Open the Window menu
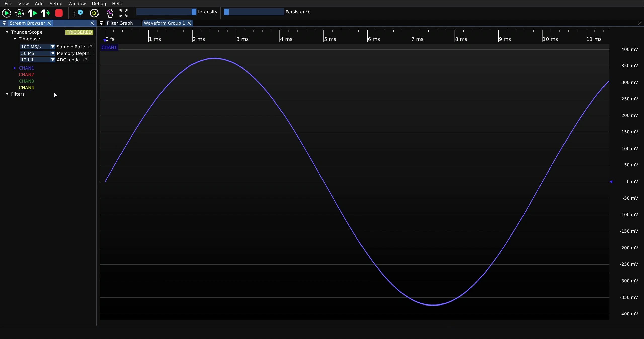The height and width of the screenshot is (339, 644). pyautogui.click(x=77, y=4)
